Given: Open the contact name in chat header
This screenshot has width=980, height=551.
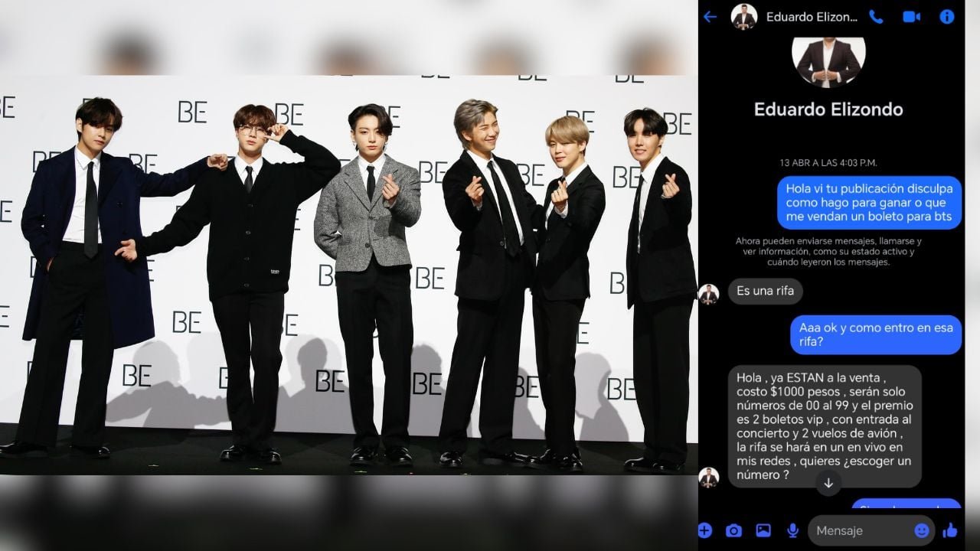Looking at the screenshot, I should (x=812, y=17).
